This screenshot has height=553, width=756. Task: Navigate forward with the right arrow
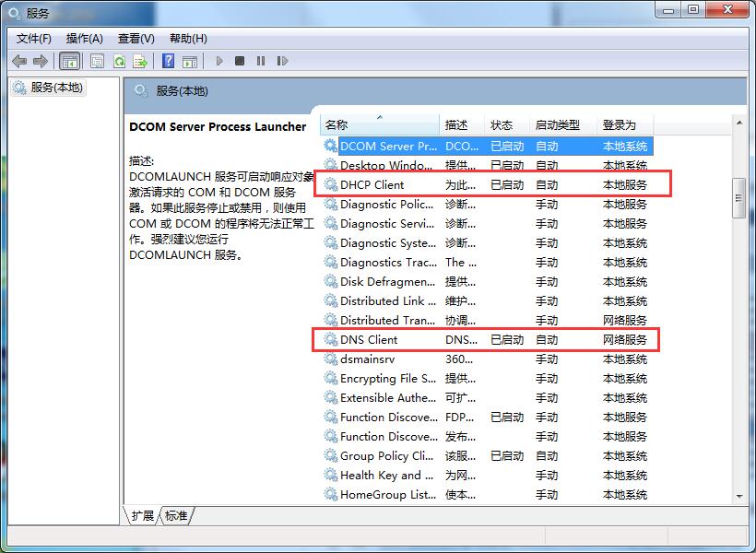[x=38, y=61]
